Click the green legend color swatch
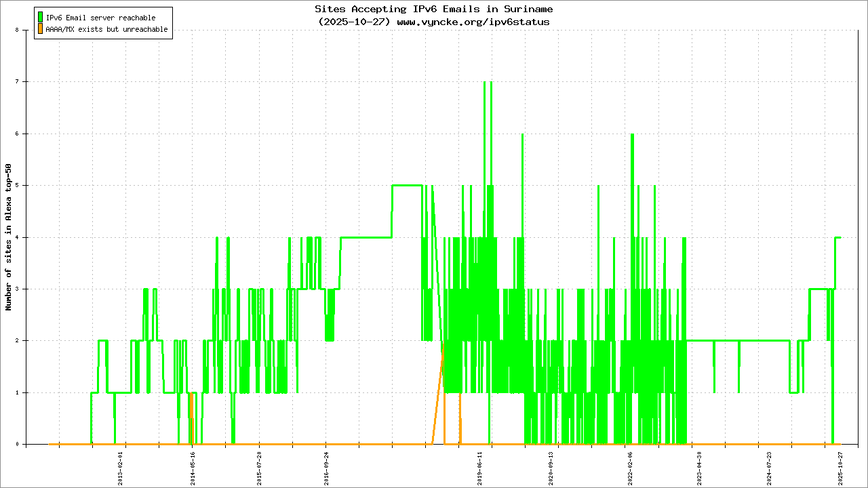Image resolution: width=868 pixels, height=488 pixels. (41, 17)
